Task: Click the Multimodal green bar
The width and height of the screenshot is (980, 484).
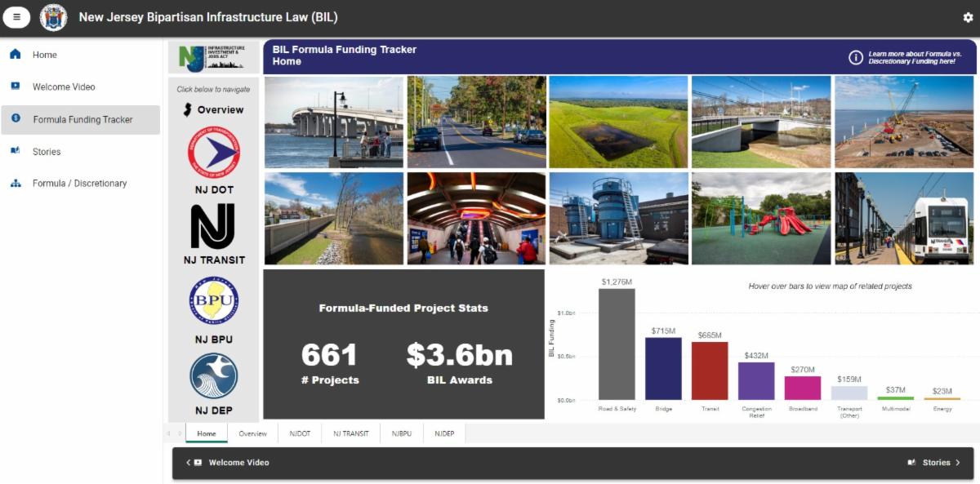Action: pyautogui.click(x=896, y=398)
